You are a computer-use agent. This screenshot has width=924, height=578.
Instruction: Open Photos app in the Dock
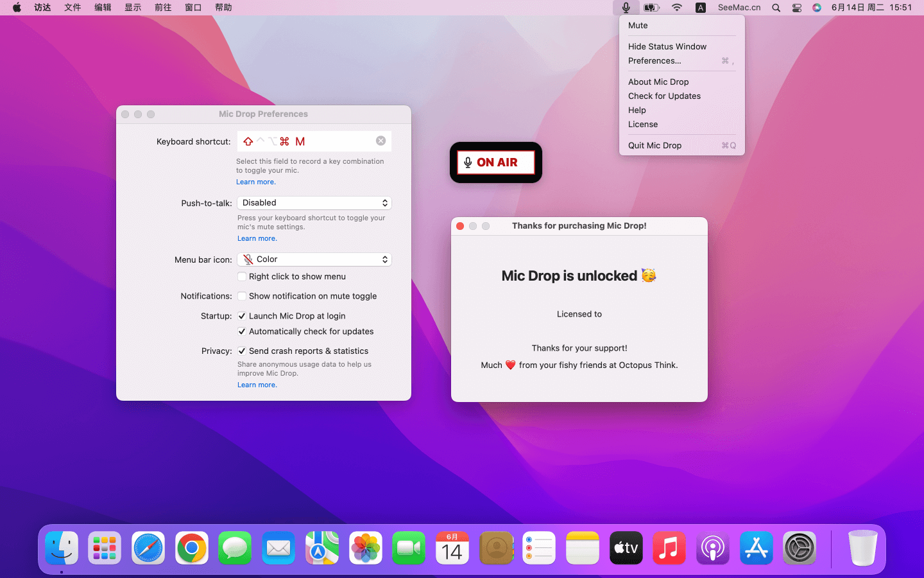(x=366, y=548)
